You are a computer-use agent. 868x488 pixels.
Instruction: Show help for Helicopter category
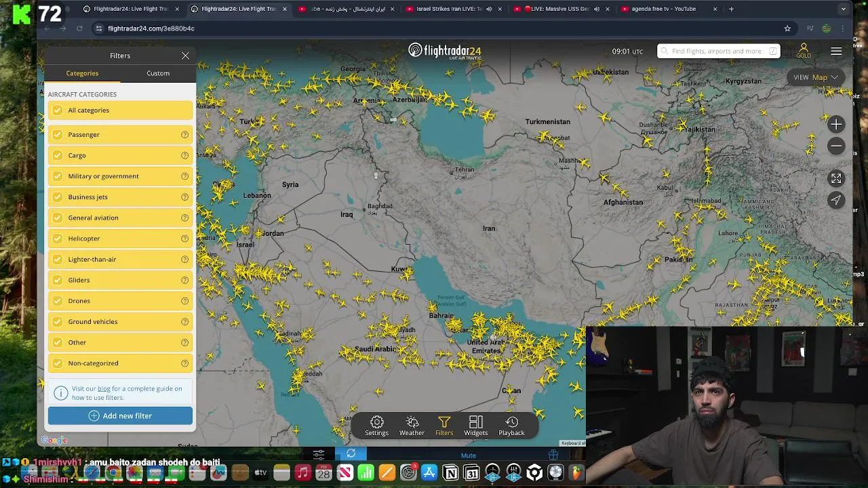point(184,239)
